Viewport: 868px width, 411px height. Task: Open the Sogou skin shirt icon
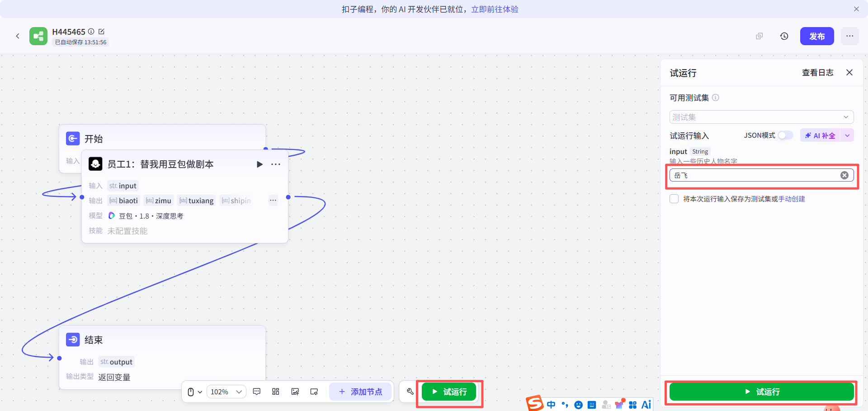pyautogui.click(x=619, y=404)
